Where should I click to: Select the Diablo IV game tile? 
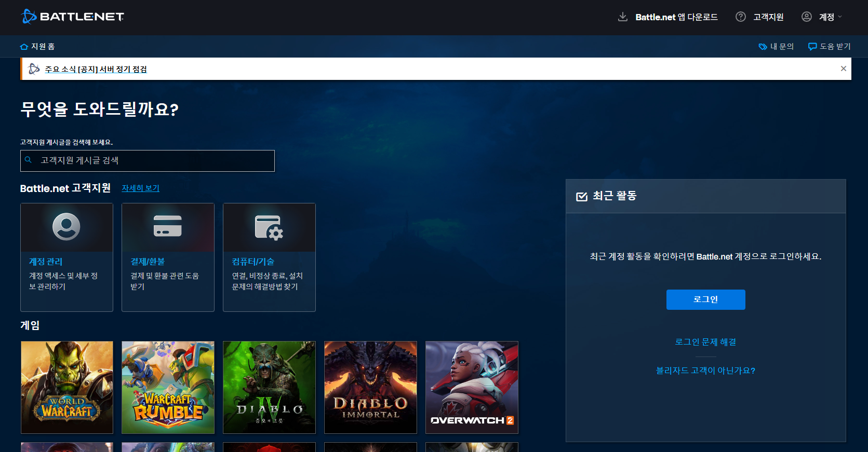coord(269,387)
